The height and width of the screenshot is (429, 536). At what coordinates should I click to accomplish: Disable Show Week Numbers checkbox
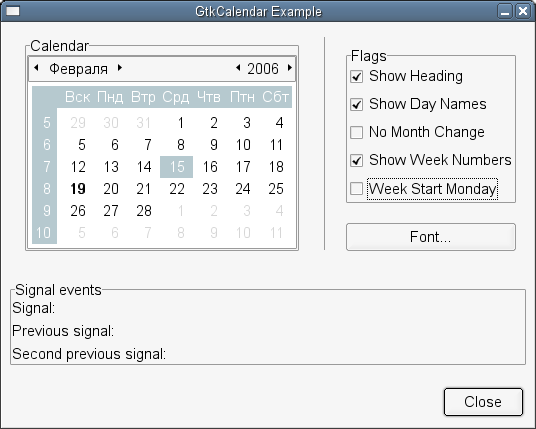[x=357, y=160]
